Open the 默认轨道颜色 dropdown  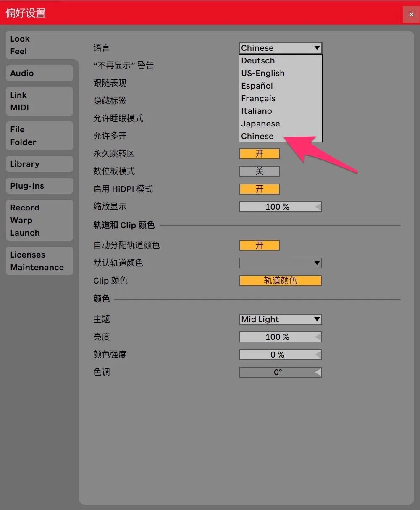pos(281,263)
